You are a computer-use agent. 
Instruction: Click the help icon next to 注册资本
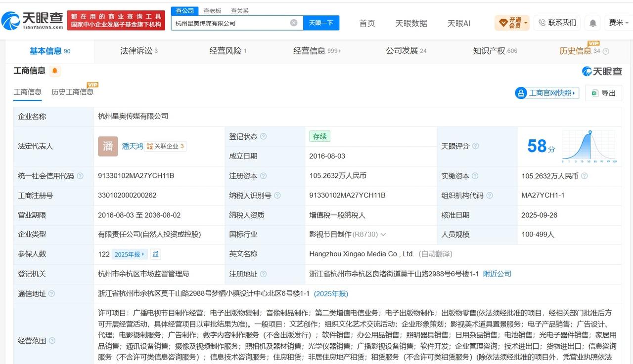[264, 176]
